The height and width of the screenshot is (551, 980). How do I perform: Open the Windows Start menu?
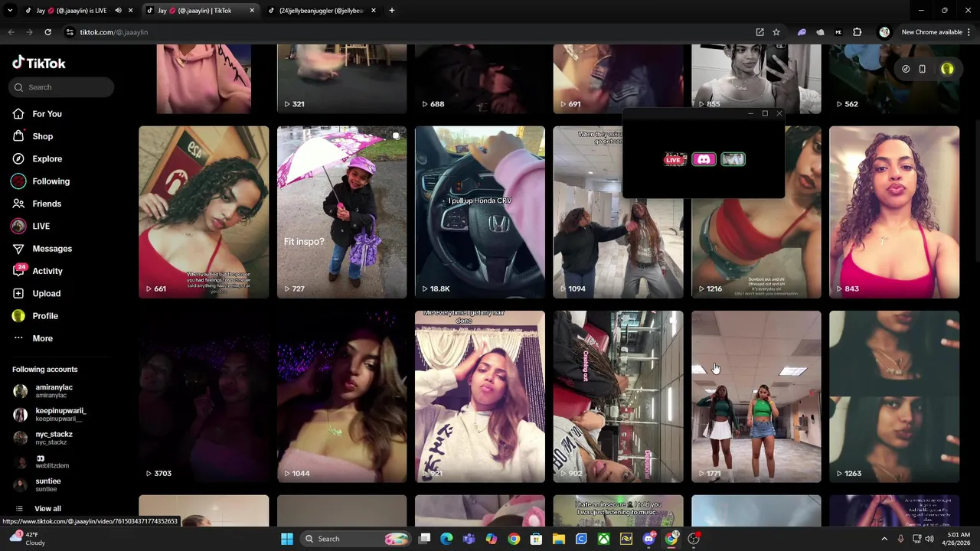tap(287, 539)
